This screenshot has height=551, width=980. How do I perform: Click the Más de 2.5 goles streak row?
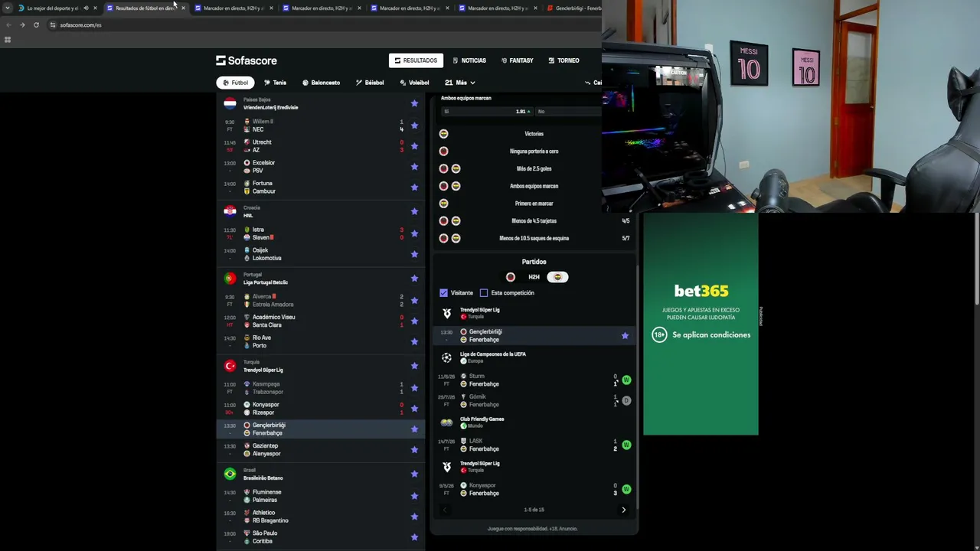pyautogui.click(x=534, y=168)
